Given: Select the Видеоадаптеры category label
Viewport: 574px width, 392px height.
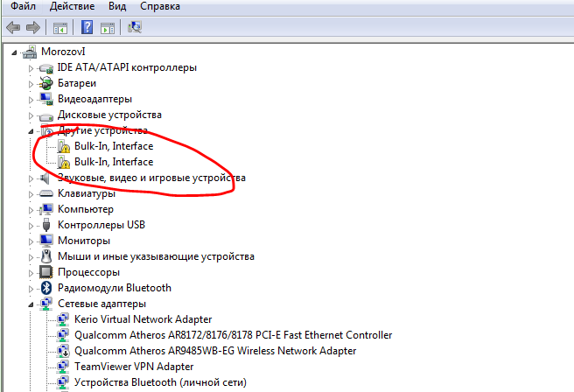Looking at the screenshot, I should pos(94,99).
